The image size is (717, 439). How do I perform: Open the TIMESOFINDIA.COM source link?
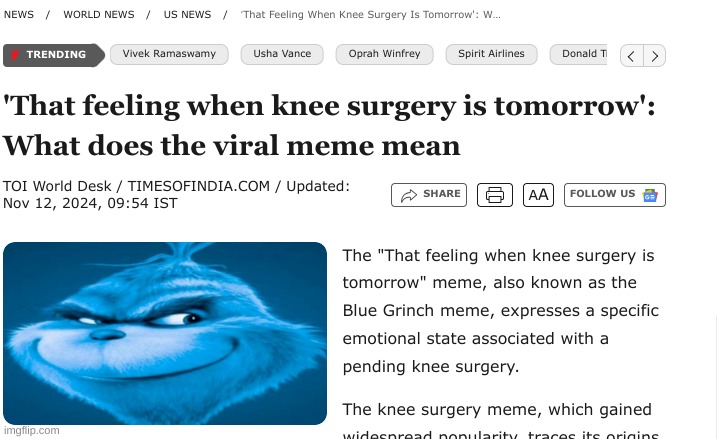pos(198,186)
